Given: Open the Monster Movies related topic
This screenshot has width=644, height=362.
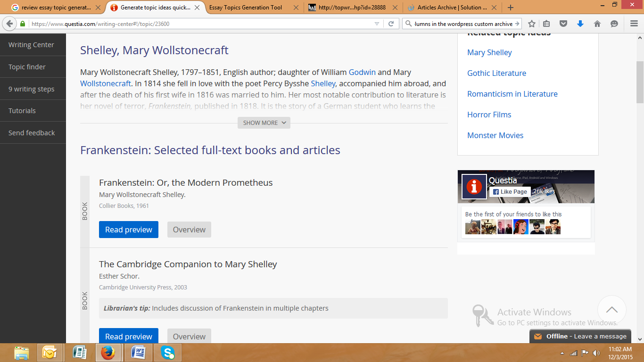Looking at the screenshot, I should coord(495,135).
